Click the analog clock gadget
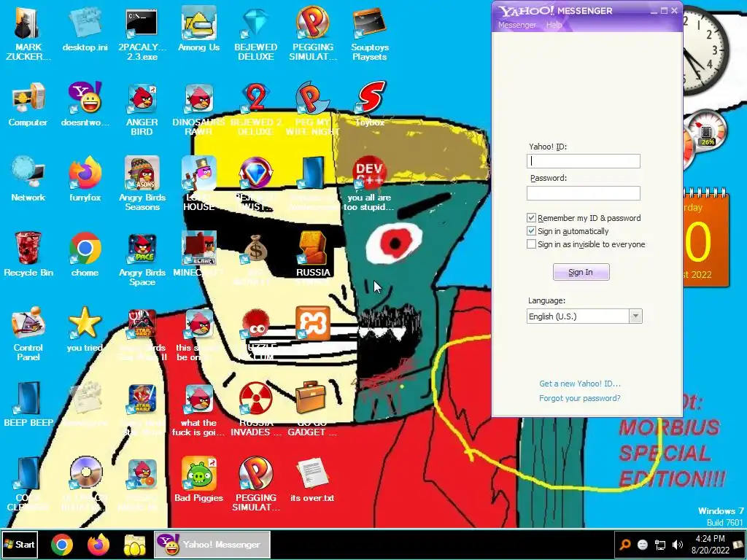The image size is (747, 560). coord(706,50)
